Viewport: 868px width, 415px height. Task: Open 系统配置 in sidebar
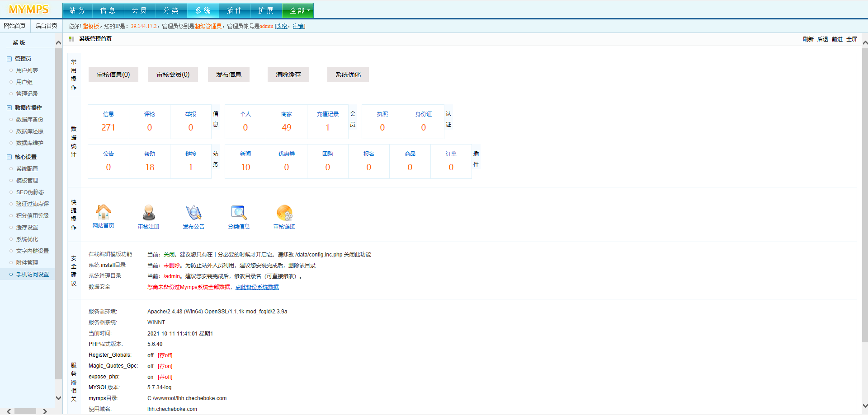pos(27,169)
